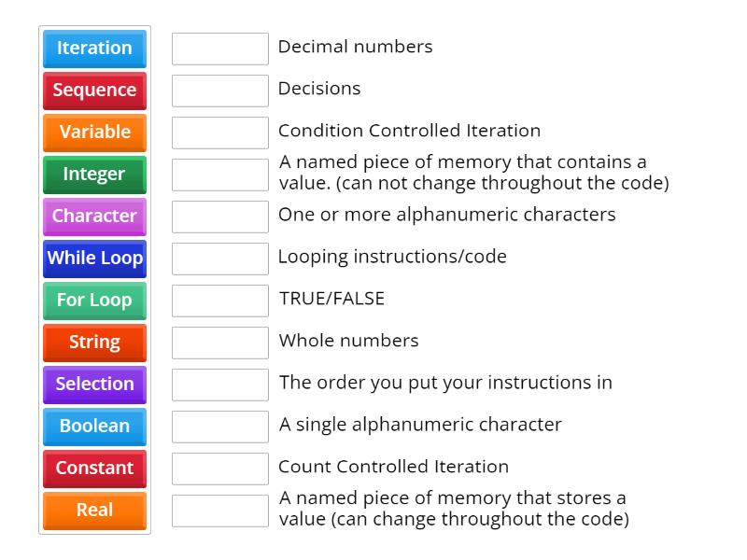Click the slot beside TRUE/FALSE
Screen dimensions: 747x560
[x=220, y=301]
